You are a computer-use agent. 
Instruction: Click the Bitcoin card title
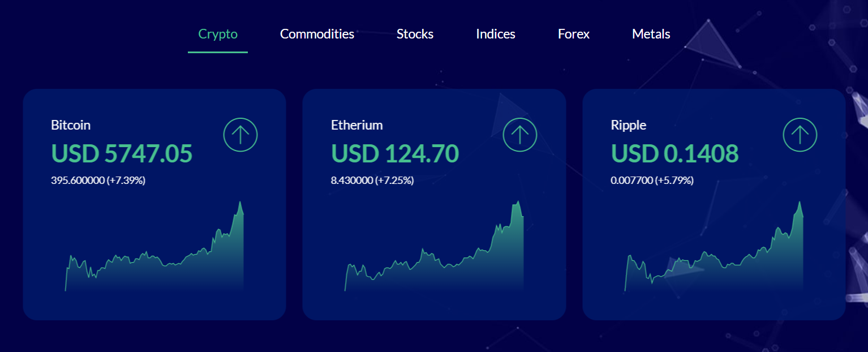click(71, 125)
